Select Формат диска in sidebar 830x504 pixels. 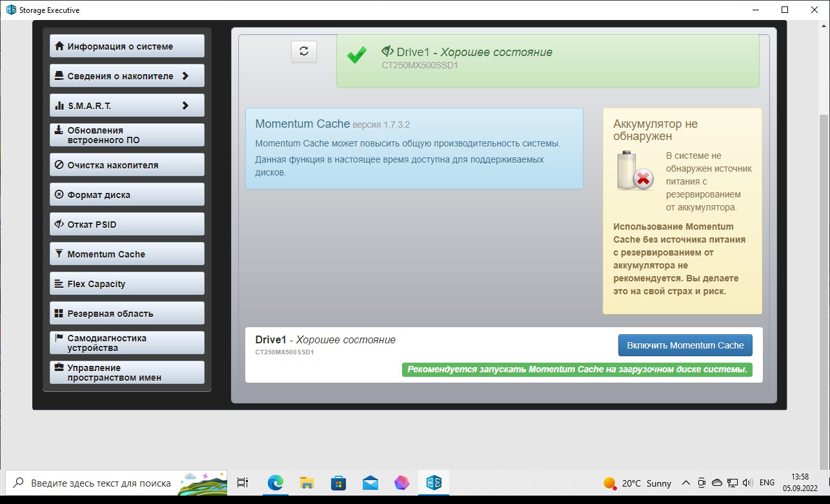coord(127,194)
